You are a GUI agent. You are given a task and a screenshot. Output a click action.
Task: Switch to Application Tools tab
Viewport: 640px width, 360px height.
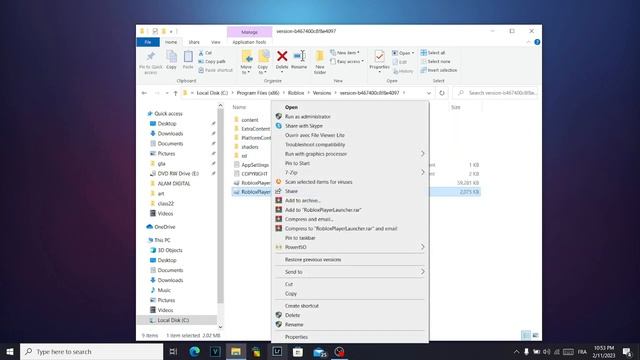[249, 42]
